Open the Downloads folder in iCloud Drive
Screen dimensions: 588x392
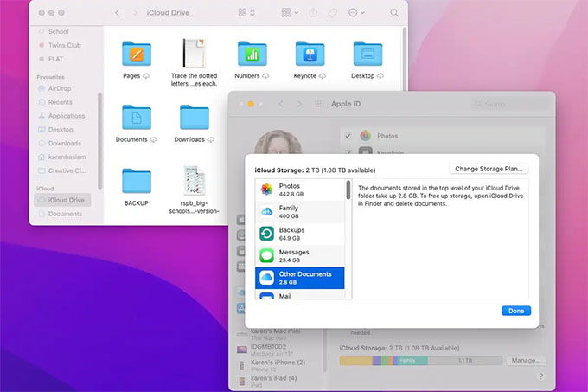195,118
